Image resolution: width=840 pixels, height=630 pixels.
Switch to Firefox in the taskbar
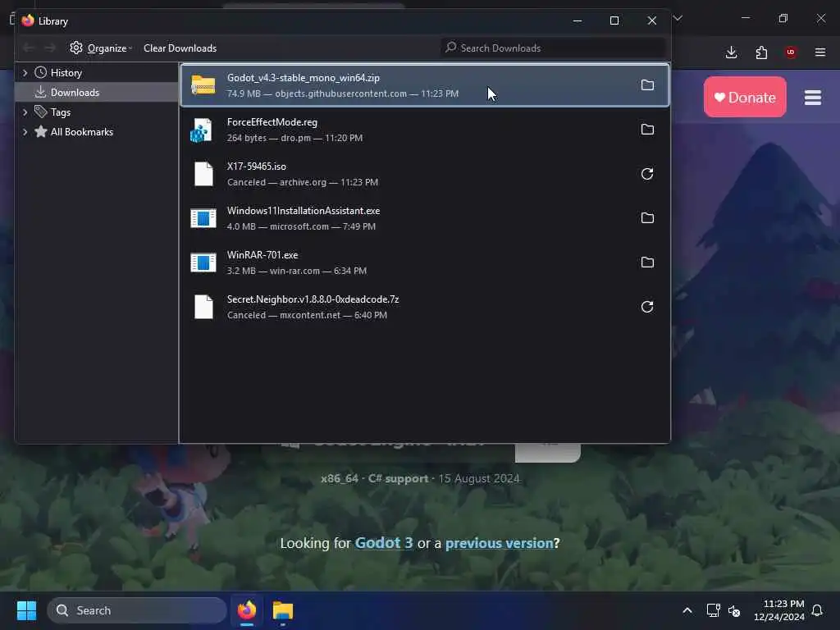pos(247,610)
